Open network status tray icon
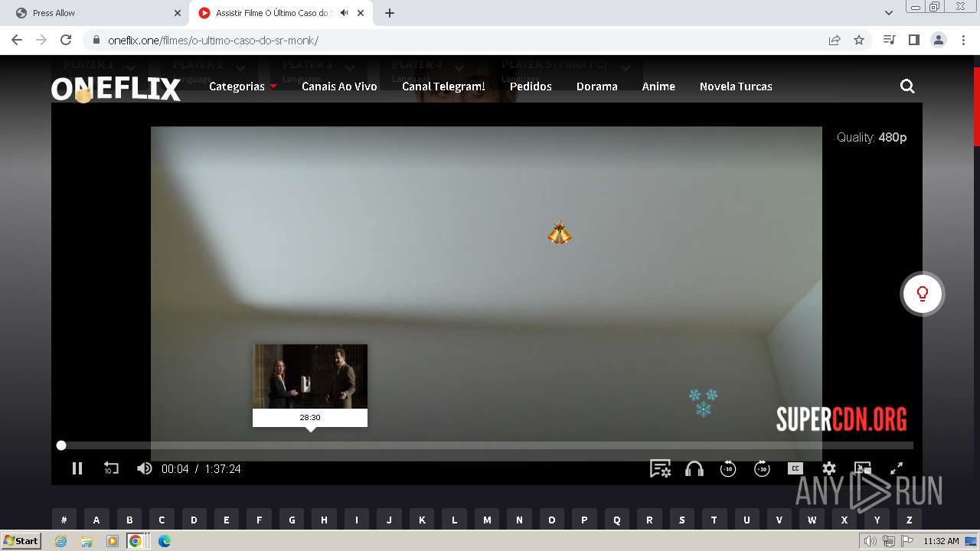The height and width of the screenshot is (551, 980). (x=888, y=541)
